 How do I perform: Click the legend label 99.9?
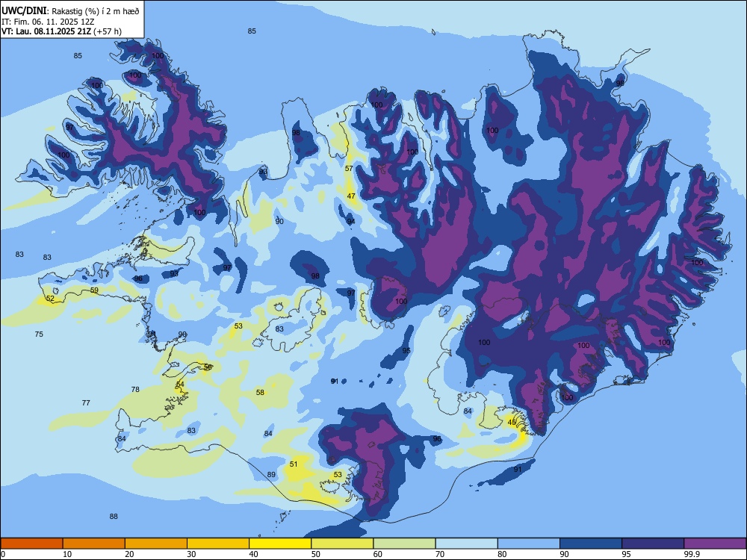(x=692, y=554)
